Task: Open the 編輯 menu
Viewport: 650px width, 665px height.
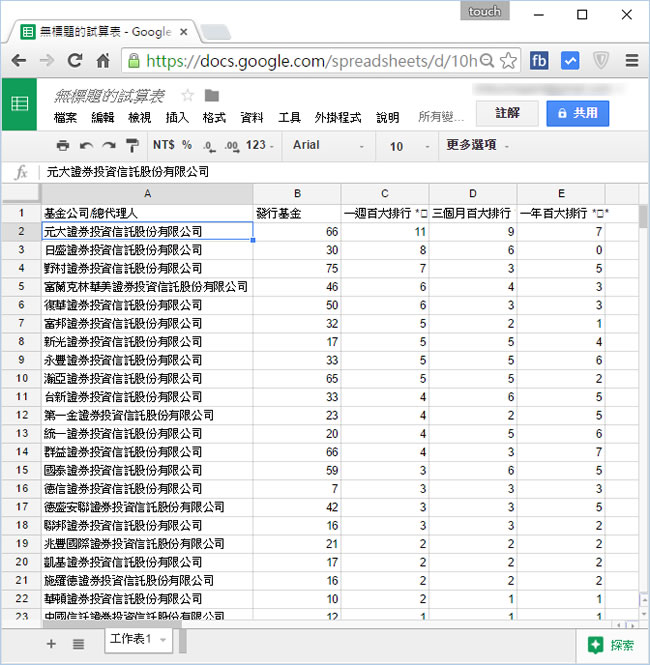Action: coord(103,117)
